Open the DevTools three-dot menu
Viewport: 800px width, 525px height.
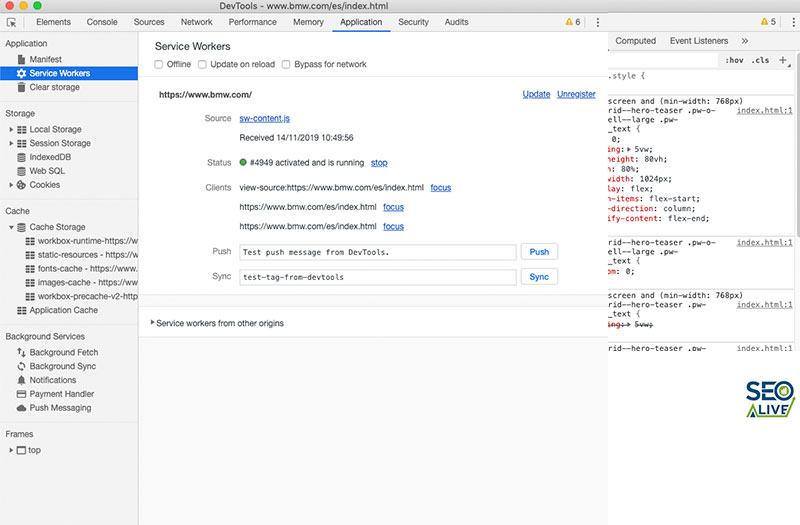(x=598, y=22)
